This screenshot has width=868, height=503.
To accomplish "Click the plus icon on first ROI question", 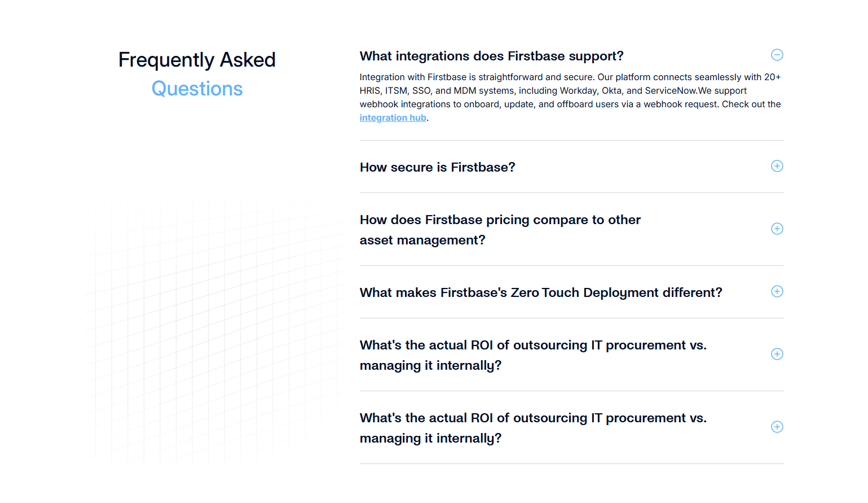I will coord(777,354).
